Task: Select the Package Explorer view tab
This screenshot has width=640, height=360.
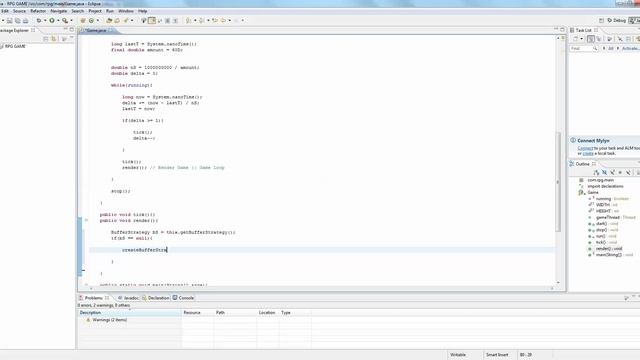Action: tap(16, 30)
